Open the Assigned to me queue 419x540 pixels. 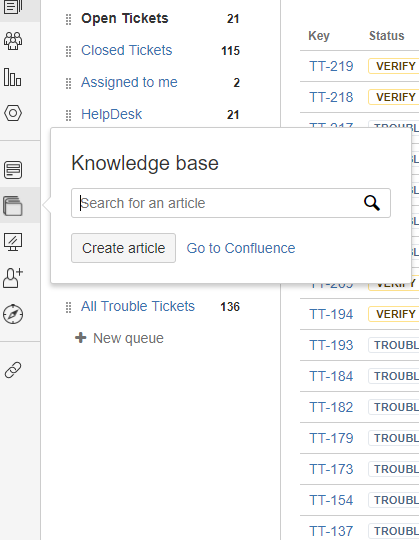point(129,82)
